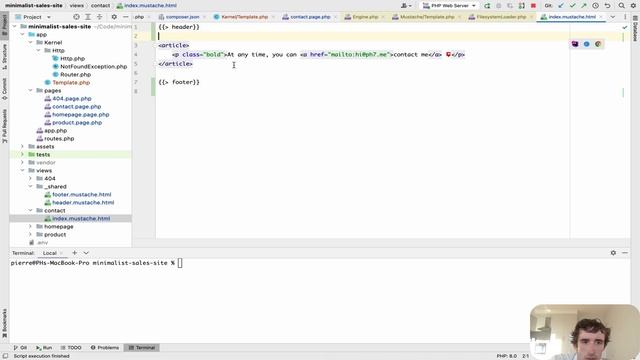Image resolution: width=640 pixels, height=360 pixels.
Task: Add new terminal session with plus
Action: (74, 253)
